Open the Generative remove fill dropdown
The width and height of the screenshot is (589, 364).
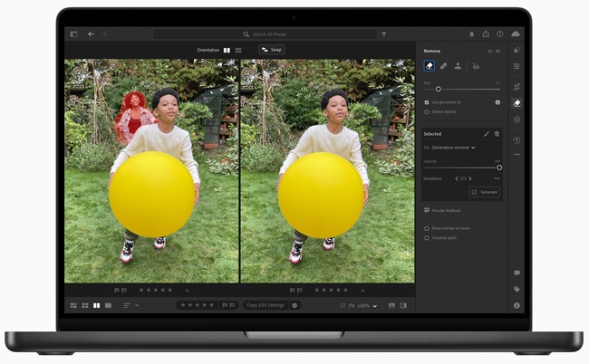454,147
